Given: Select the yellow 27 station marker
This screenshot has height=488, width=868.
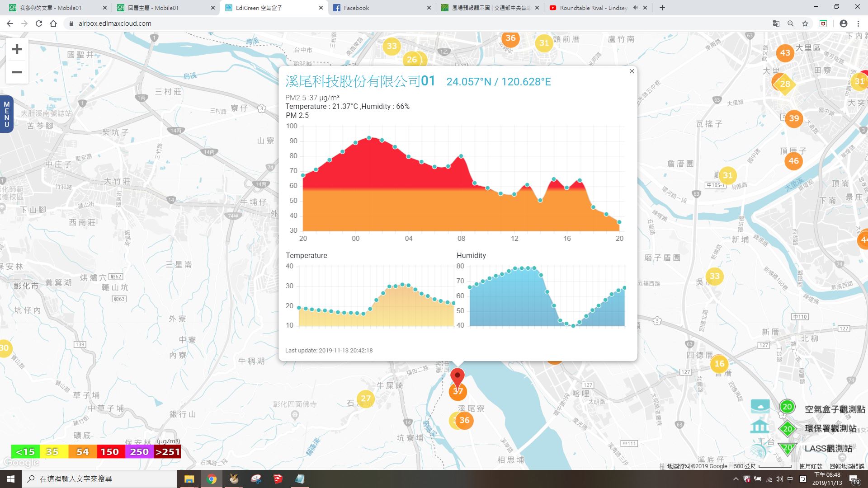Looking at the screenshot, I should click(x=366, y=399).
